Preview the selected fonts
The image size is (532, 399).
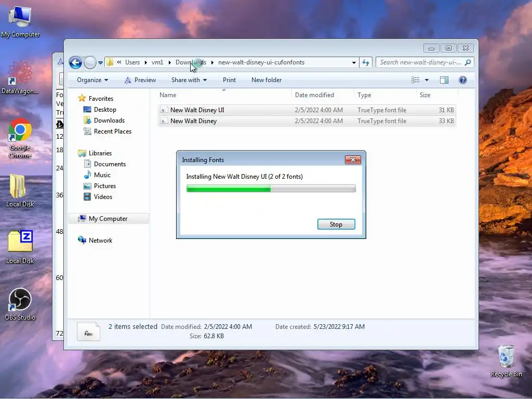tap(140, 80)
